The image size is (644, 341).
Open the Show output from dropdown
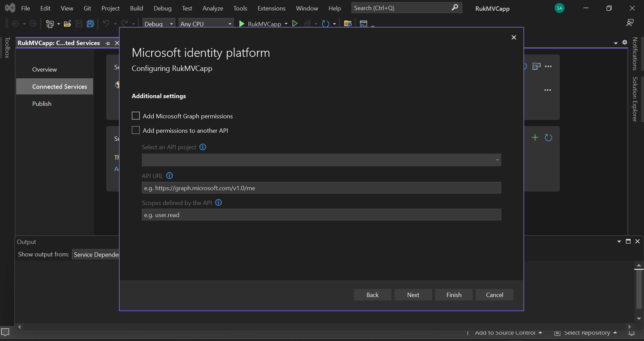(96, 255)
